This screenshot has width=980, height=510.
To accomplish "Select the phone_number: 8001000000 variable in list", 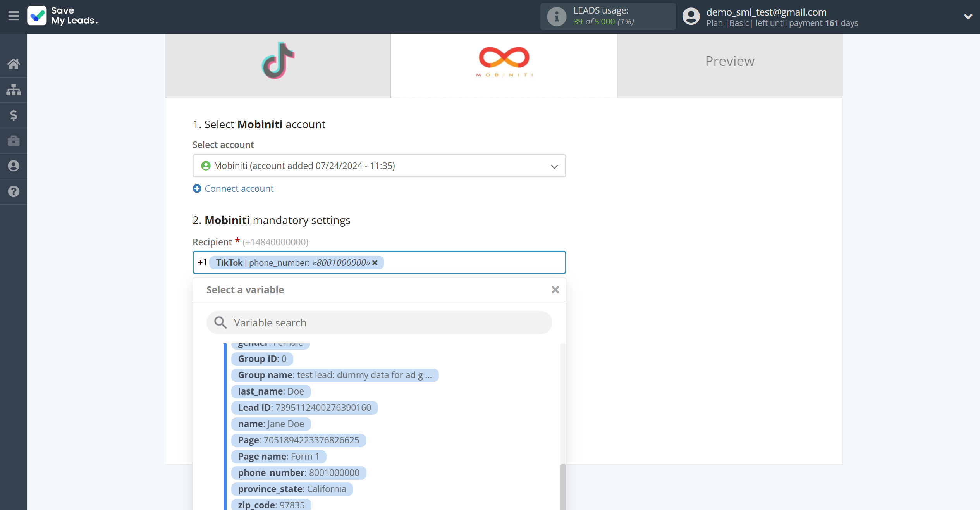I will [298, 473].
